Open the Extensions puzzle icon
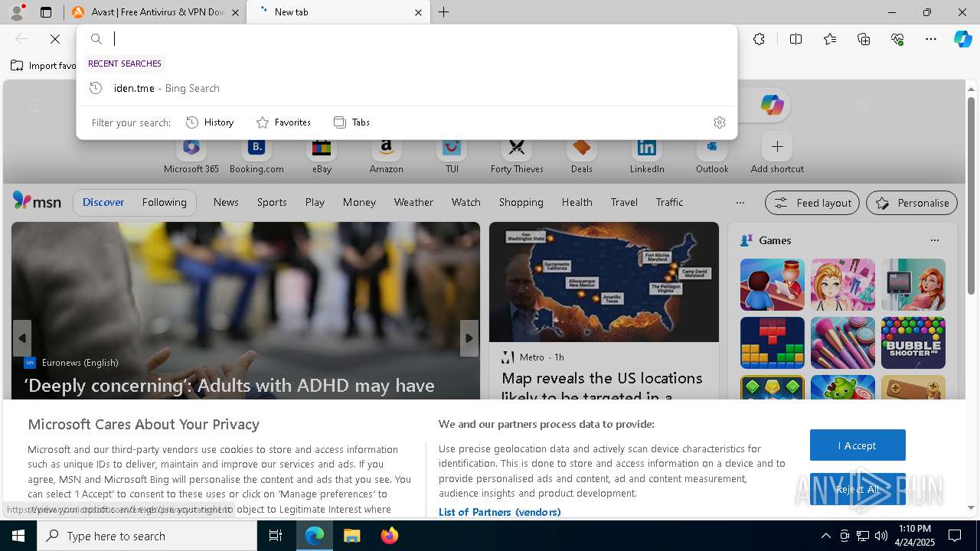 pyautogui.click(x=759, y=39)
